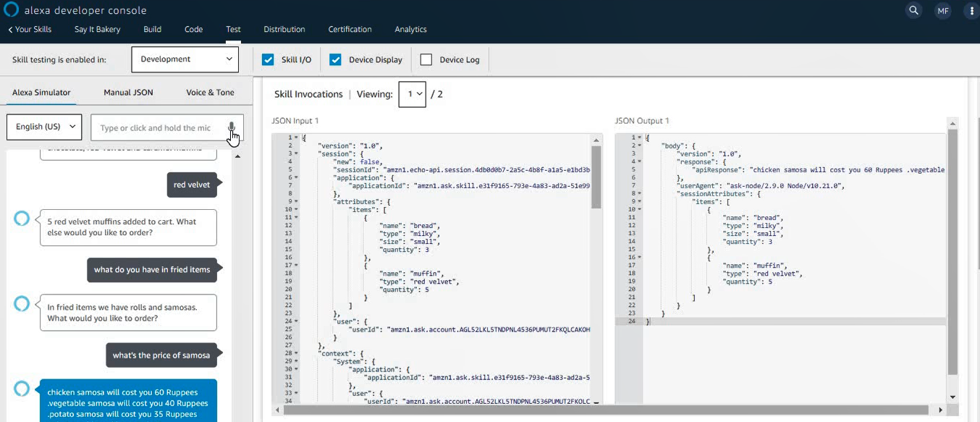Viewport: 980px width, 422px height.
Task: Click the chicken samosa price response bubble
Action: [x=128, y=401]
